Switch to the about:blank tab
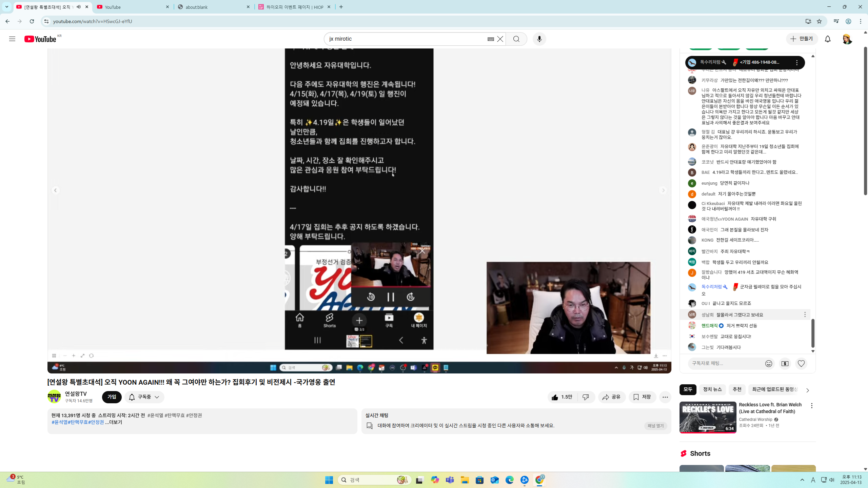 (214, 7)
